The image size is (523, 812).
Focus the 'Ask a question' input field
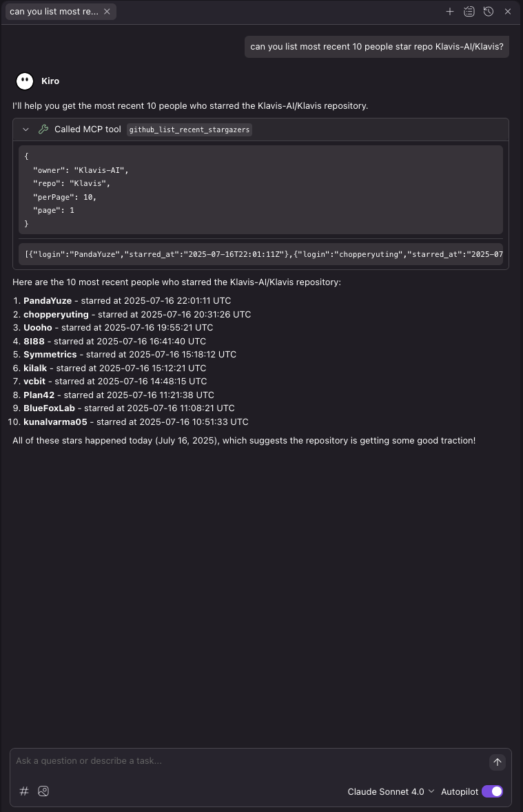pyautogui.click(x=207, y=760)
